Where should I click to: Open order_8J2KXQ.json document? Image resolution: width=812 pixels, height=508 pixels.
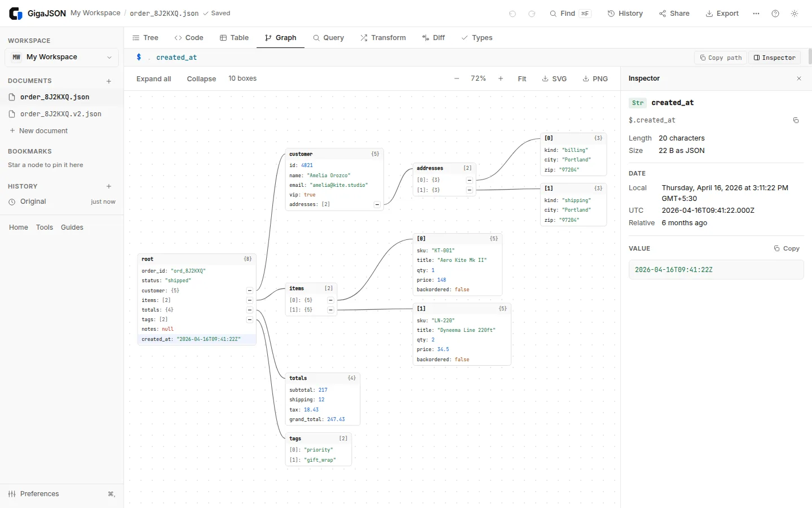click(x=62, y=97)
